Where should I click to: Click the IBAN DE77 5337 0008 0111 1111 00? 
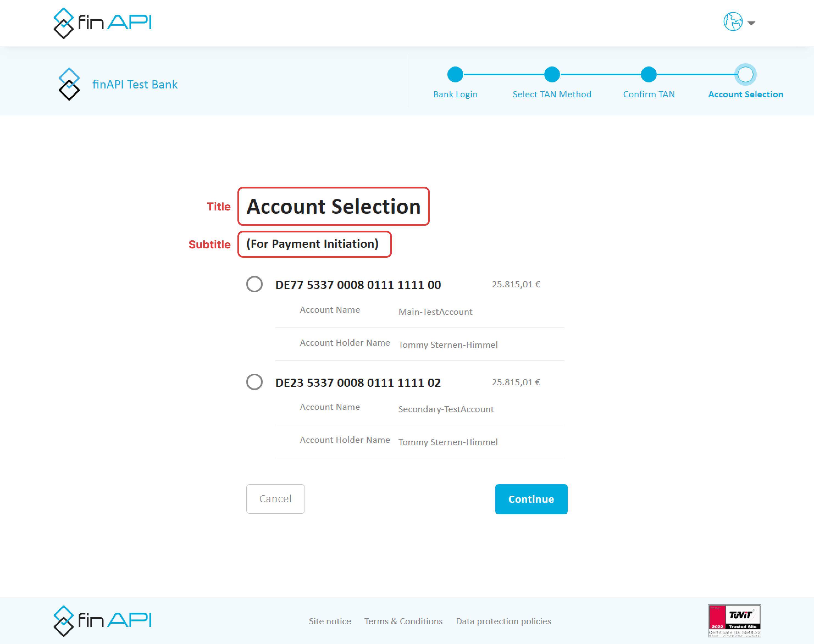[358, 285]
